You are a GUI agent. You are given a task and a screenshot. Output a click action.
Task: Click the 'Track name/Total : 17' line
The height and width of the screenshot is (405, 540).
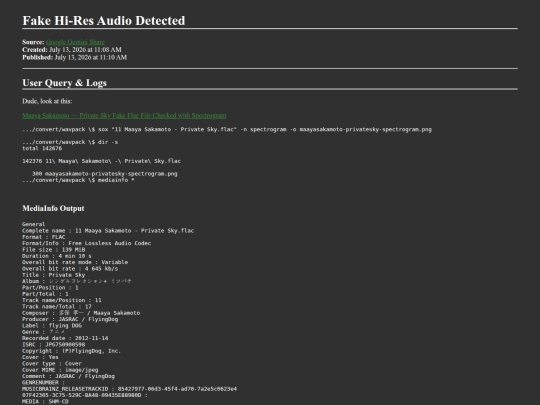[x=57, y=307]
